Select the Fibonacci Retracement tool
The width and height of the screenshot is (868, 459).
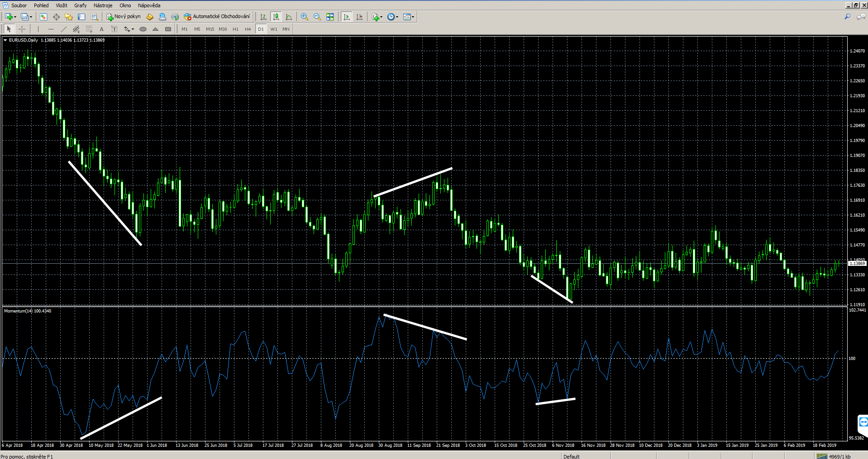(89, 29)
